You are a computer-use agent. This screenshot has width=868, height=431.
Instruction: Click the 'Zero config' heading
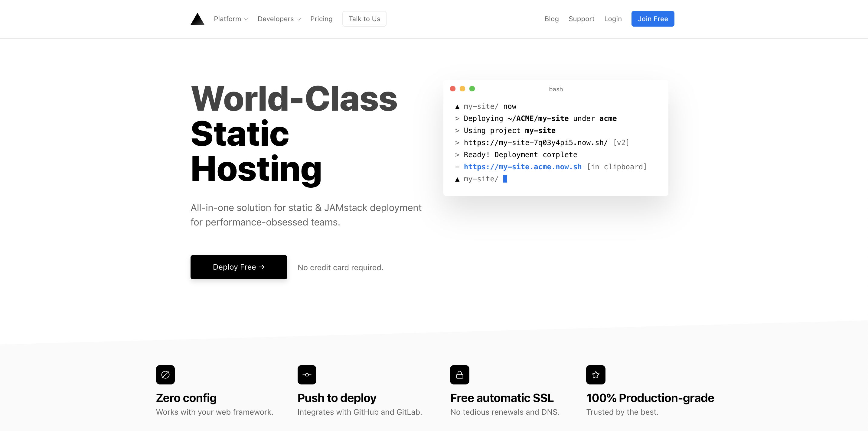click(x=186, y=398)
